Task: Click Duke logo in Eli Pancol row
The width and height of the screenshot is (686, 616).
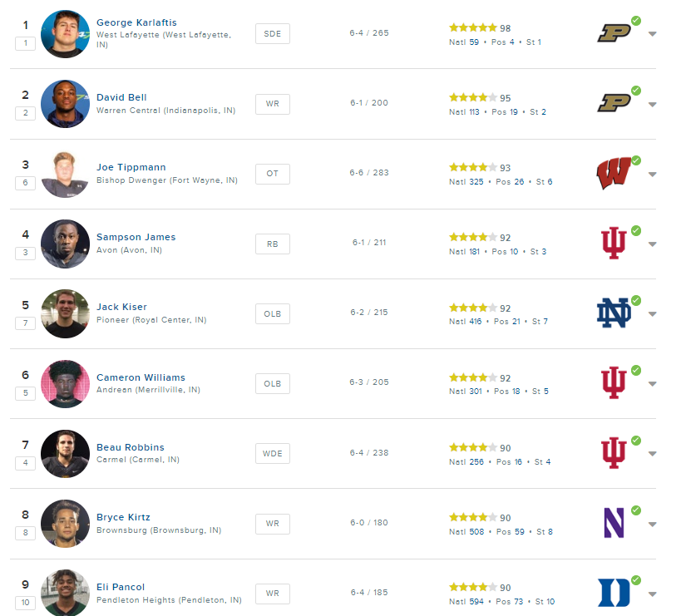Action: tap(614, 593)
